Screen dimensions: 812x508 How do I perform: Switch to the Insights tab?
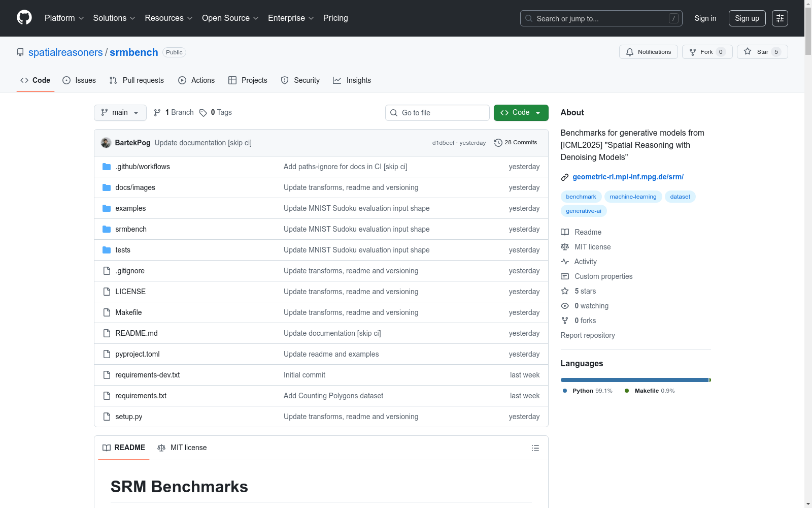(x=352, y=80)
